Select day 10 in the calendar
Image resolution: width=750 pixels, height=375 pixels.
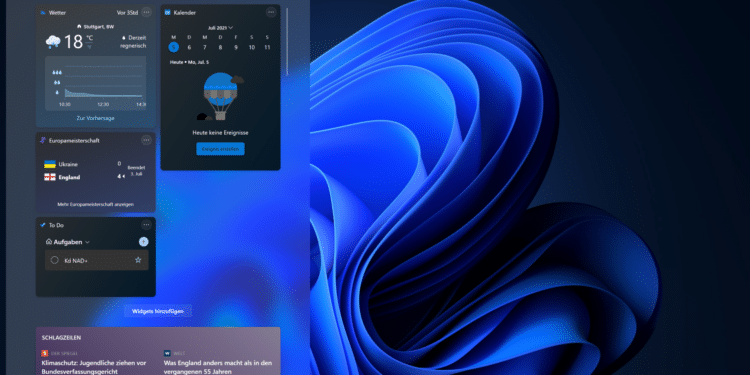click(252, 47)
